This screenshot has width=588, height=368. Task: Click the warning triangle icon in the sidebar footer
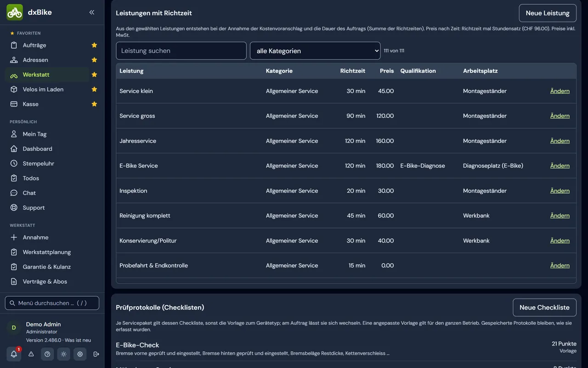point(31,354)
